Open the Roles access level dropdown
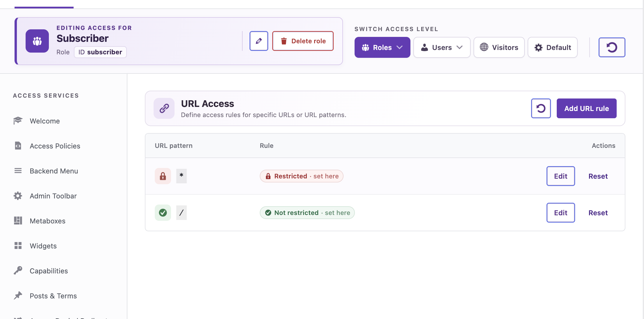This screenshot has height=319, width=644. (382, 47)
